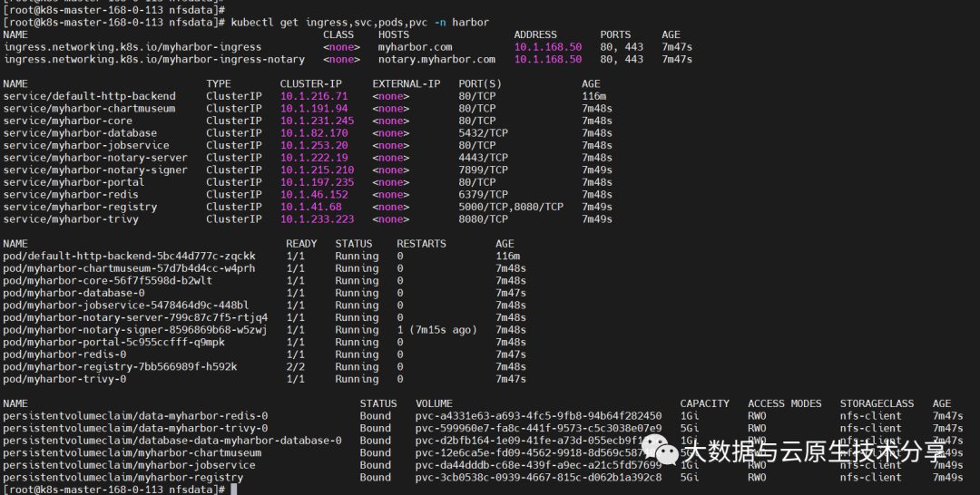
Task: Place cursor at the final shell prompt
Action: pos(234,490)
